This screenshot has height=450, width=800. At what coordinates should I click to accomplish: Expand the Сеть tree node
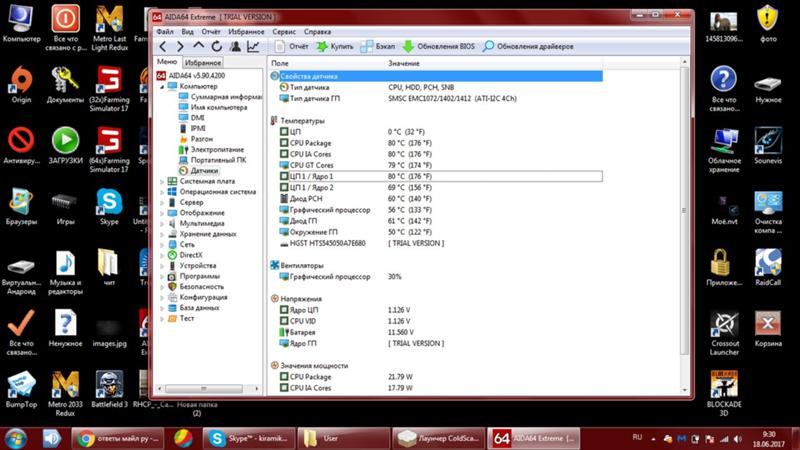pos(162,245)
